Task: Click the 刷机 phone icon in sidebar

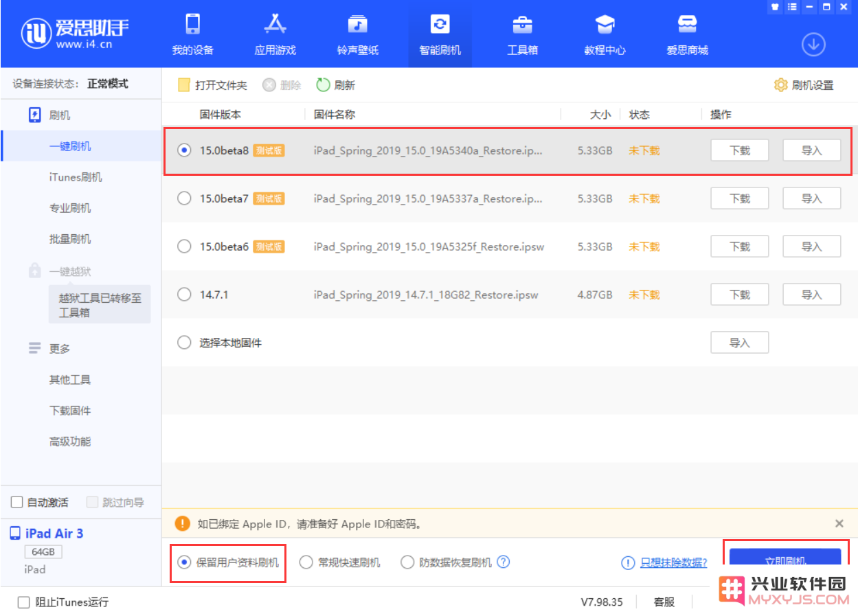Action: click(34, 115)
